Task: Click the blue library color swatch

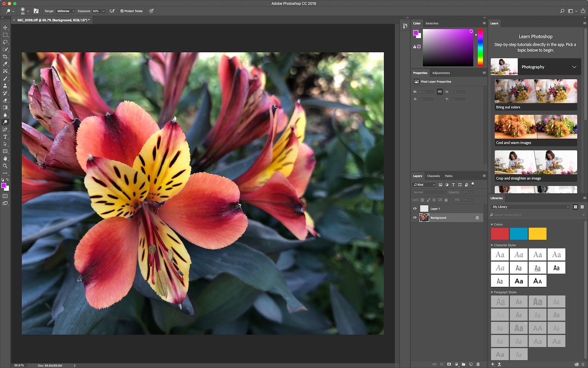Action: pos(519,234)
